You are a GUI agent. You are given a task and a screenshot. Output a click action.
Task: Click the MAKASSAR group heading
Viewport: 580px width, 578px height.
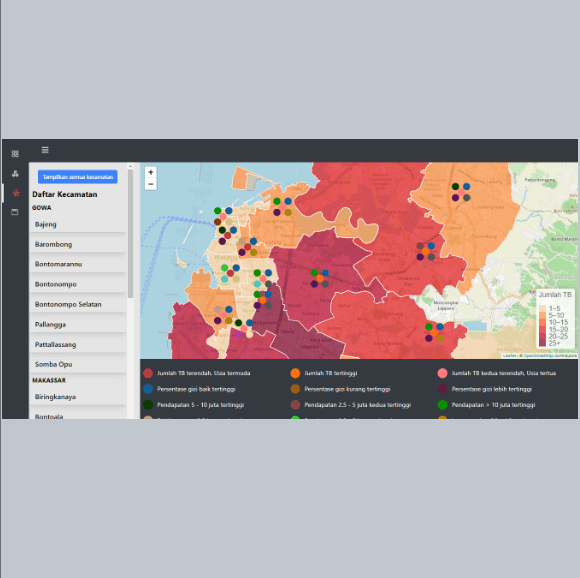(x=49, y=380)
